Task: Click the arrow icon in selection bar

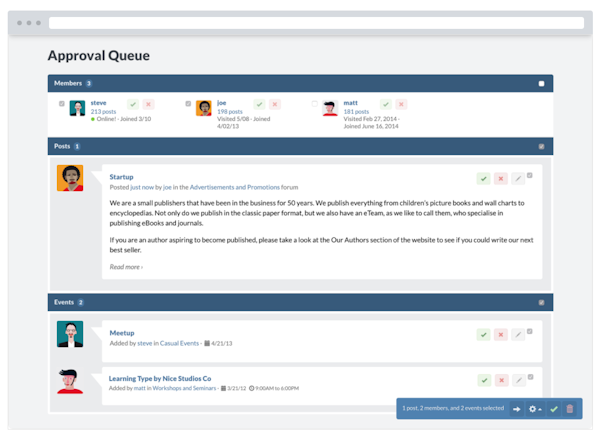Action: pos(517,409)
